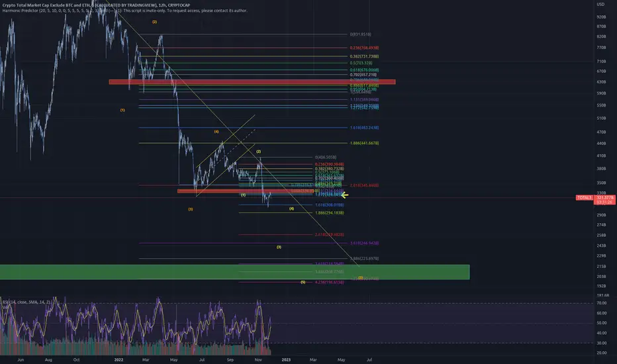Image resolution: width=617 pixels, height=364 pixels.
Task: Click the 550B price axis label
Action: click(x=601, y=106)
